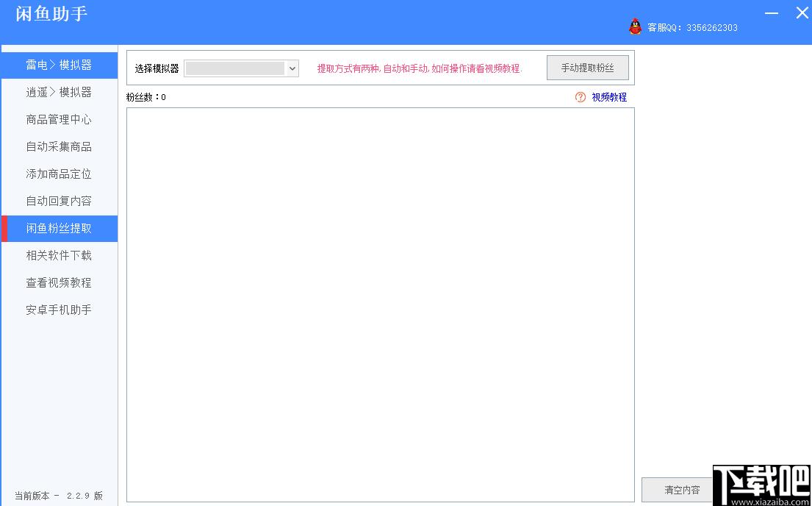Open the 选择模拟器 dropdown list
This screenshot has width=812, height=506.
292,68
